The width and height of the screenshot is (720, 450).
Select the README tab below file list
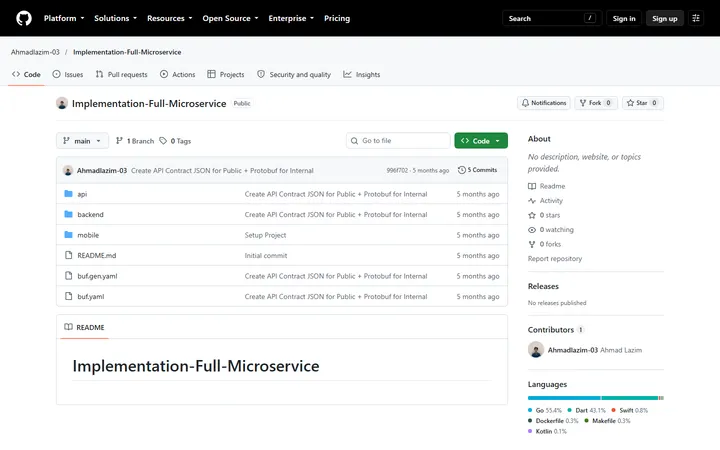pos(84,327)
